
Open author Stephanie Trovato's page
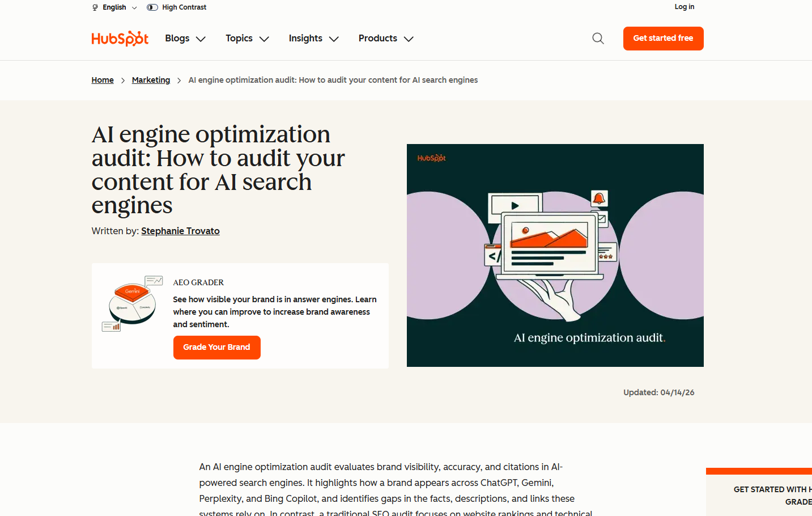180,231
